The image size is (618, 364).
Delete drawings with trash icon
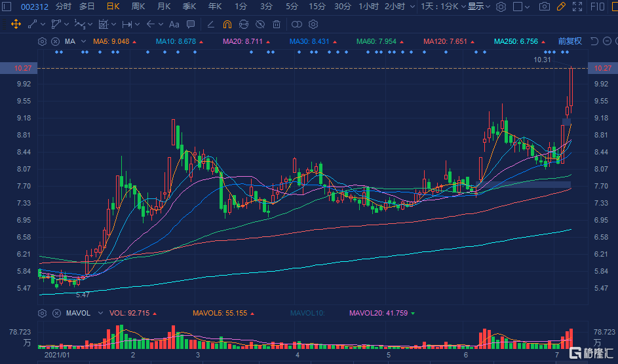(x=277, y=24)
